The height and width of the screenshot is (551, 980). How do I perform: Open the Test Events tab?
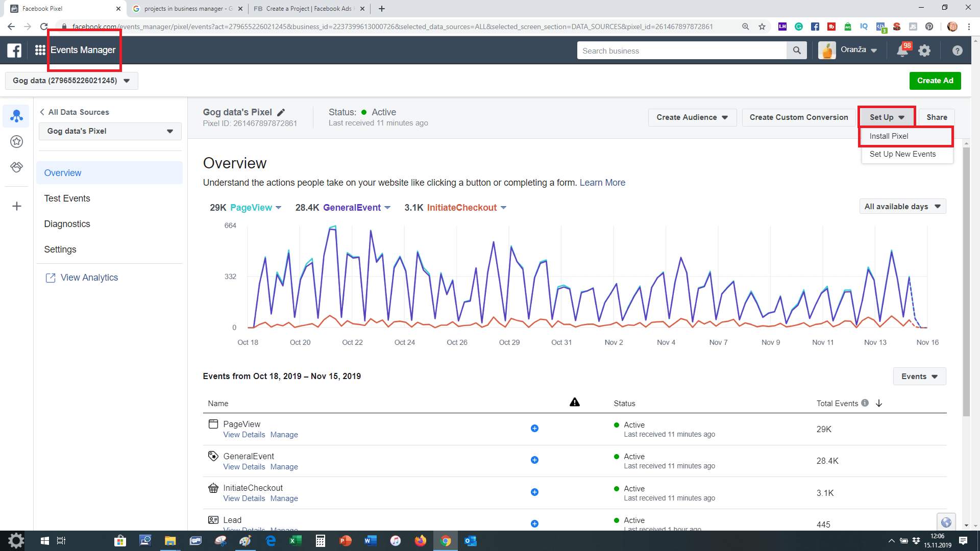click(x=67, y=198)
